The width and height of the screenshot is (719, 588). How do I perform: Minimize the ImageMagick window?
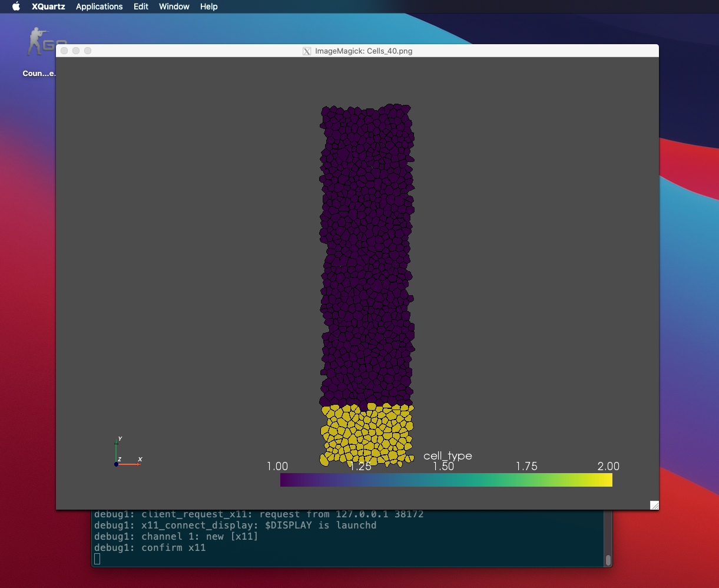pos(76,51)
